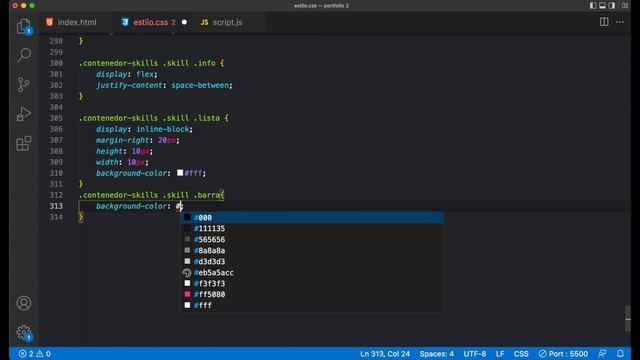The width and height of the screenshot is (640, 360).
Task: Click the CSS file icon on estilo.css tab
Action: 124,22
